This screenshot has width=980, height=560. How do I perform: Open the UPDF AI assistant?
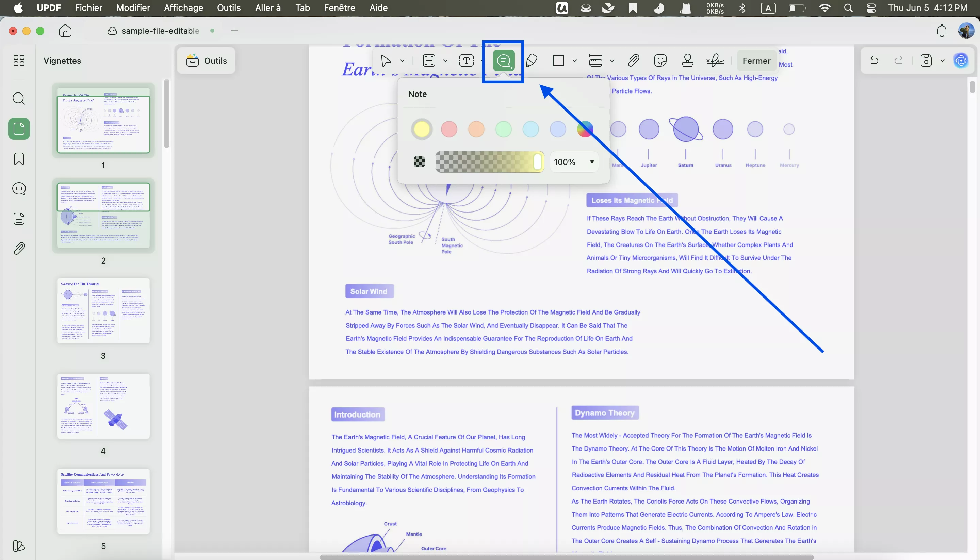(961, 61)
